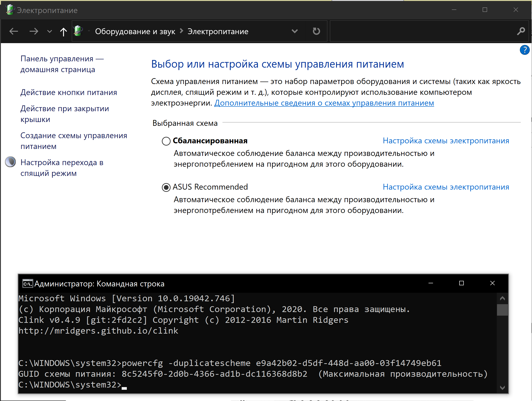
Task: Click 'Microsoft Windows [Version 10.0.19042.746]' line
Action: tap(127, 299)
